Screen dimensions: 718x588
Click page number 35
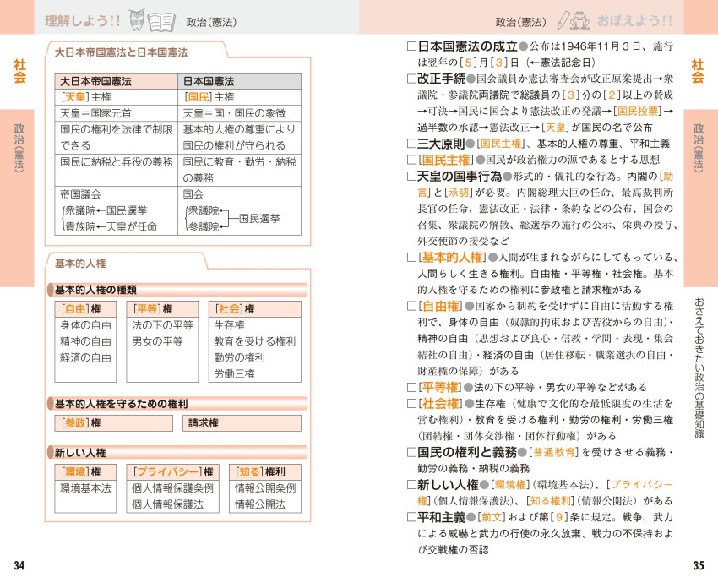pos(699,565)
